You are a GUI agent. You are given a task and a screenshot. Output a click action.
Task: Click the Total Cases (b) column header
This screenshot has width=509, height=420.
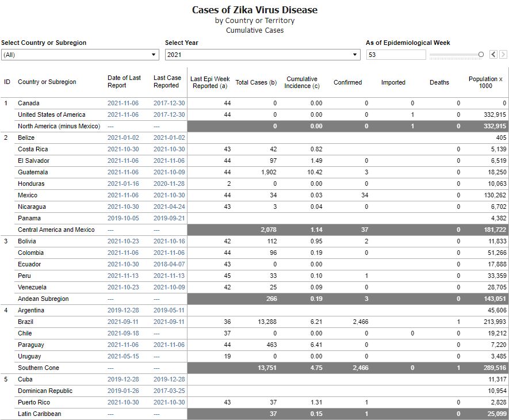[x=256, y=82]
